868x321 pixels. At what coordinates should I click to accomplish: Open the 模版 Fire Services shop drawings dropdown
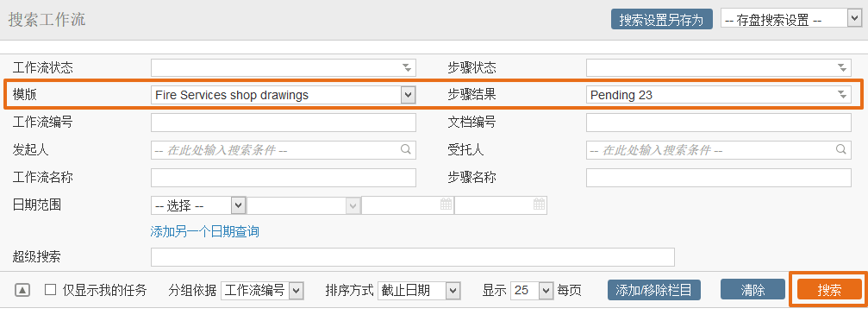pyautogui.click(x=283, y=95)
